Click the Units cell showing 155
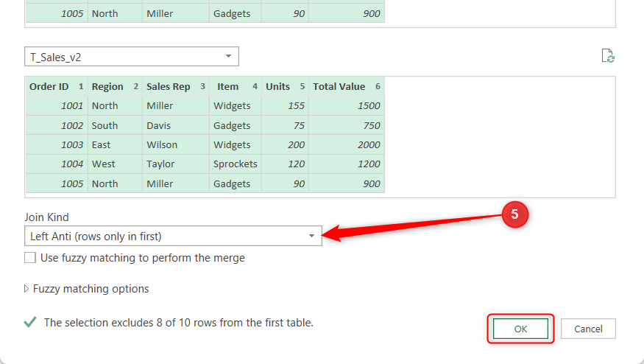 tap(285, 105)
